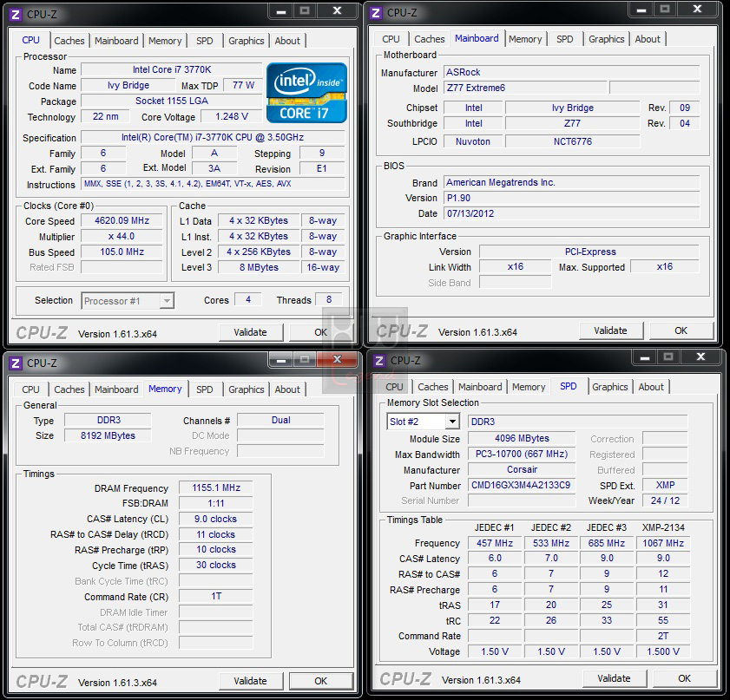Select CPU tab in the Mainboard window
Screen dimensions: 730x700
tap(391, 39)
